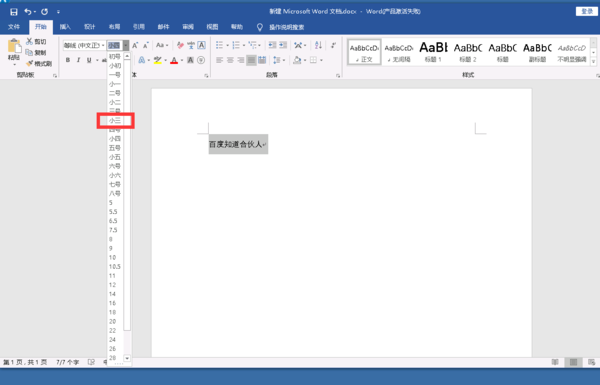Screen dimensions: 600x385
Task: Toggle Italic formatting button
Action: (x=78, y=60)
